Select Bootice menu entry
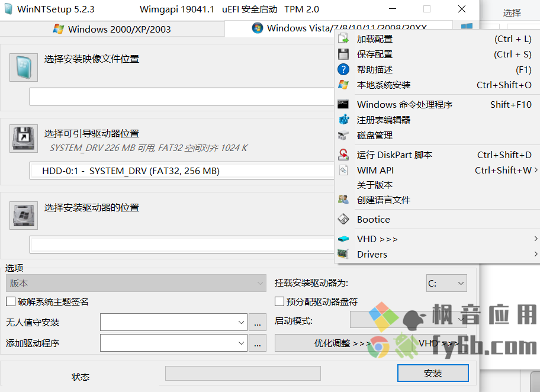The image size is (540, 392). pyautogui.click(x=437, y=219)
